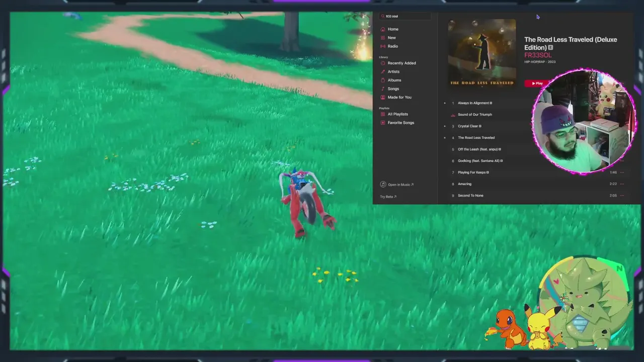
Task: Click now-playing bars icon beside Sound of Our Triumph
Action: pyautogui.click(x=453, y=115)
